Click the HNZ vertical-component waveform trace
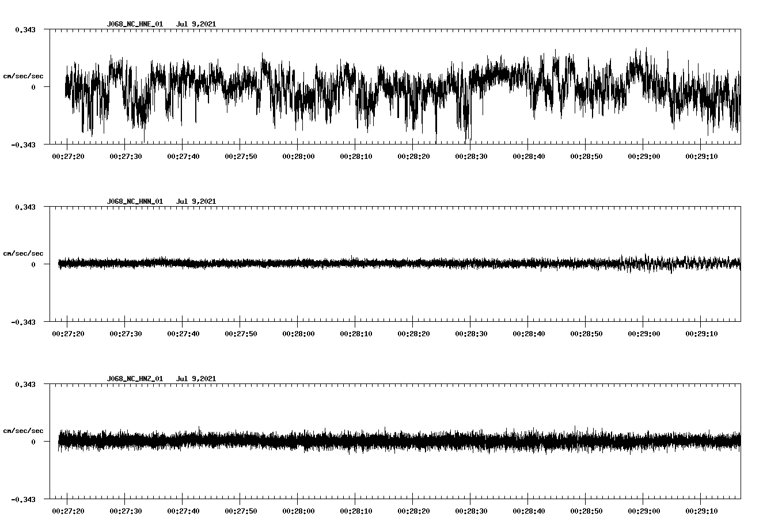The width and height of the screenshot is (782, 532). [399, 441]
